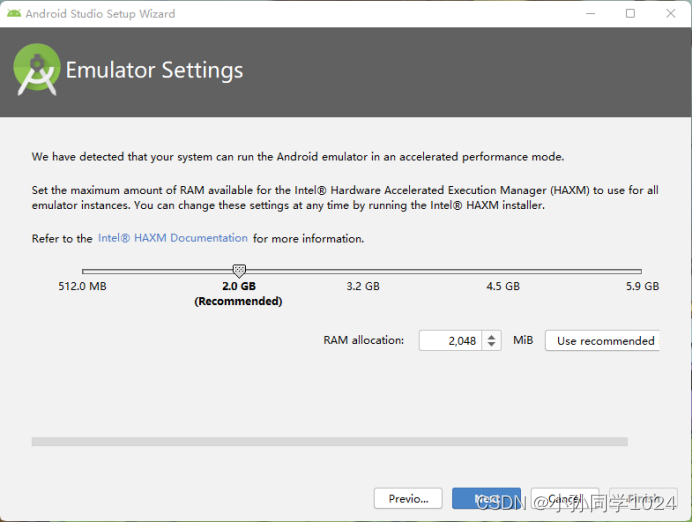Click the Use recommended button

(602, 341)
